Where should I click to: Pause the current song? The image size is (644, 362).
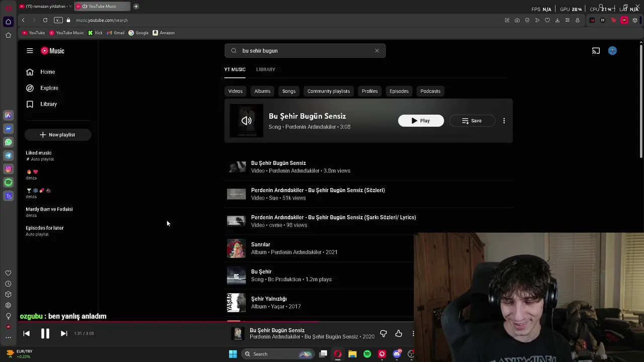click(x=45, y=333)
